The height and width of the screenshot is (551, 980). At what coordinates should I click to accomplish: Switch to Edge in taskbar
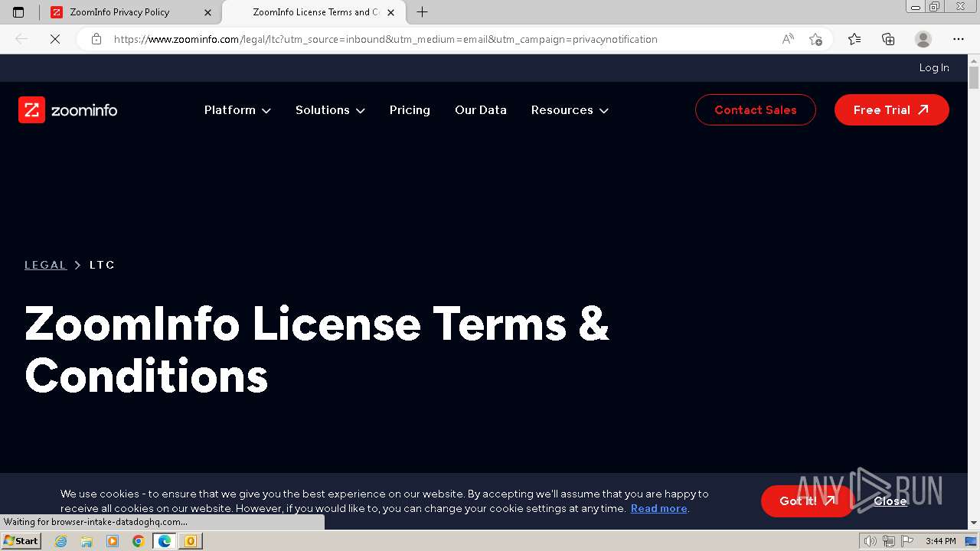click(165, 541)
